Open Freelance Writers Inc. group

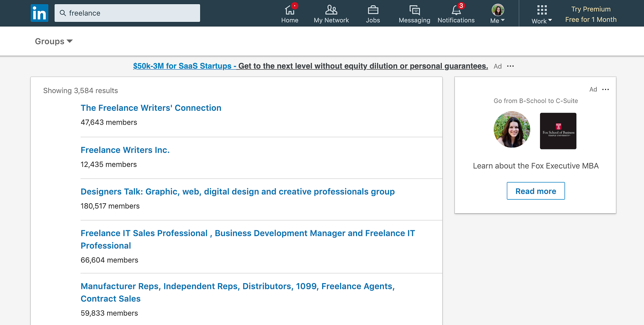pyautogui.click(x=125, y=150)
